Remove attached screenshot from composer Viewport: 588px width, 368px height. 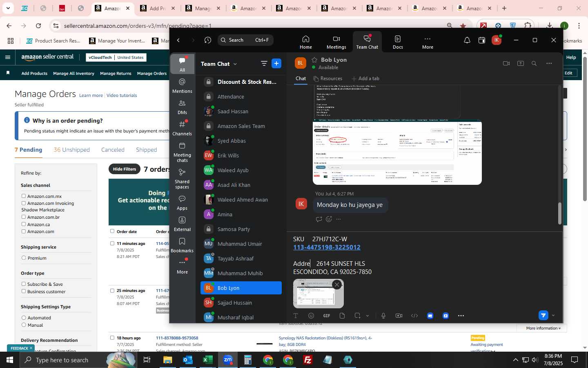[337, 285]
